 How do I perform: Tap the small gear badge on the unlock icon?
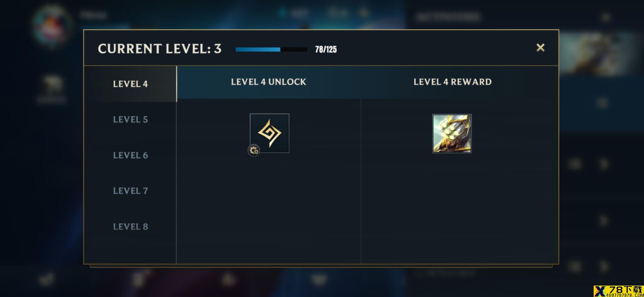pyautogui.click(x=254, y=151)
